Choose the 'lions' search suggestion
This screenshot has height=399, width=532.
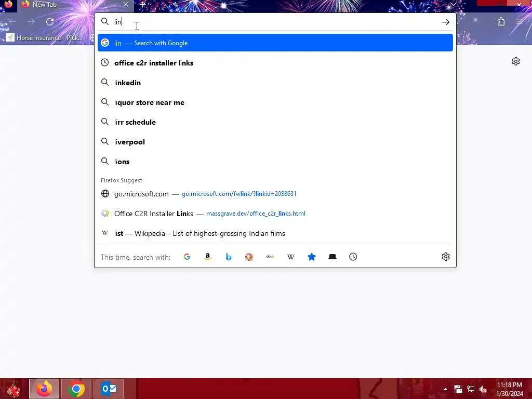coord(275,161)
